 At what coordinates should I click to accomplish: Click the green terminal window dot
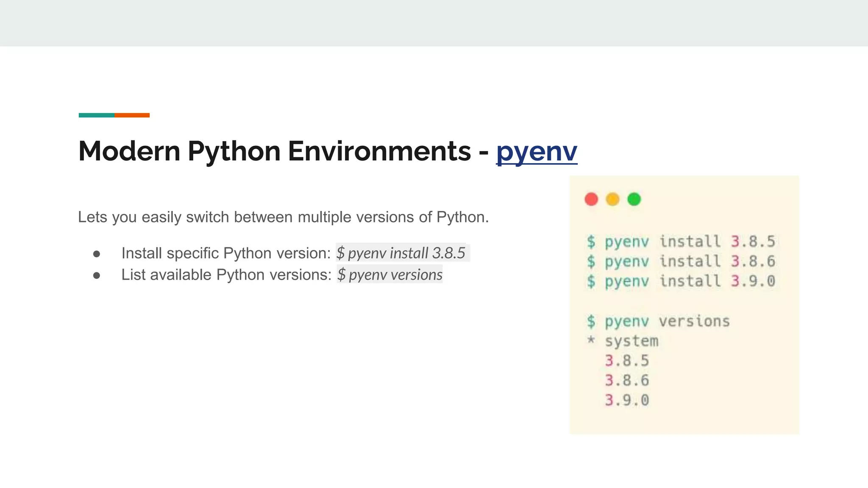[x=634, y=199]
